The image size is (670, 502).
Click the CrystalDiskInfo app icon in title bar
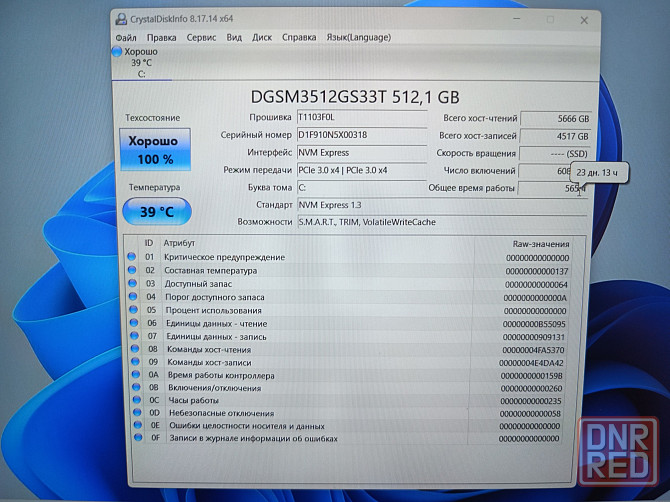121,19
